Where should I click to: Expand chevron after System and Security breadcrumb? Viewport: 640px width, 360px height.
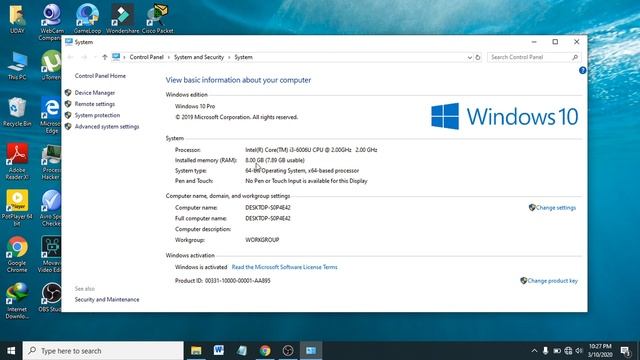[229, 57]
